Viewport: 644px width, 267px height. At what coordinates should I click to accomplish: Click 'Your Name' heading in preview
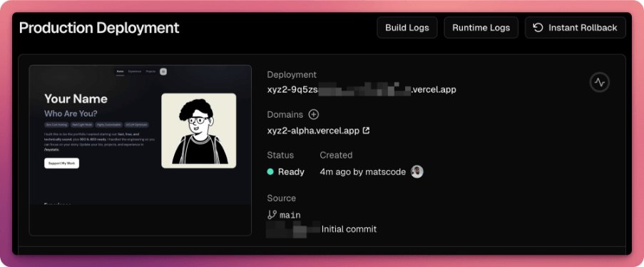pyautogui.click(x=76, y=99)
